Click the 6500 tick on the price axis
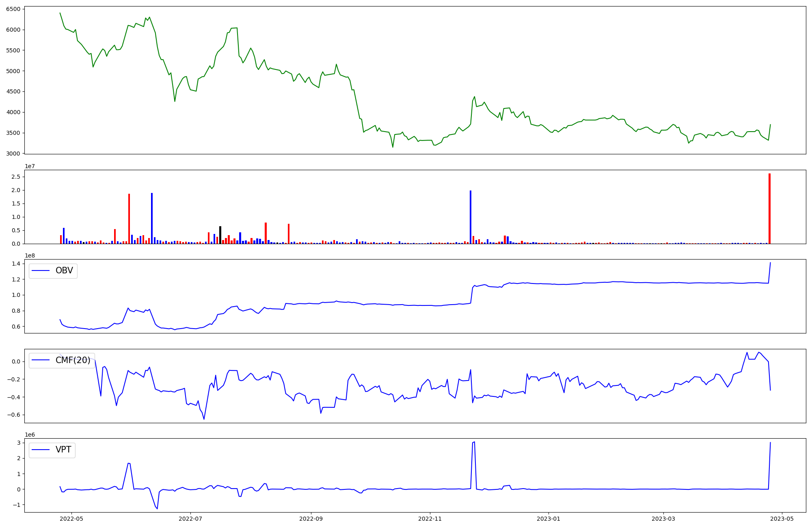Viewport: 812px width, 528px height. (13, 9)
